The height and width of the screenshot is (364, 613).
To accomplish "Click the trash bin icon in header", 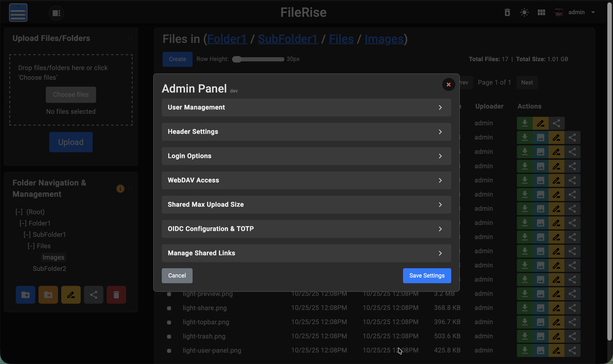I will (507, 13).
